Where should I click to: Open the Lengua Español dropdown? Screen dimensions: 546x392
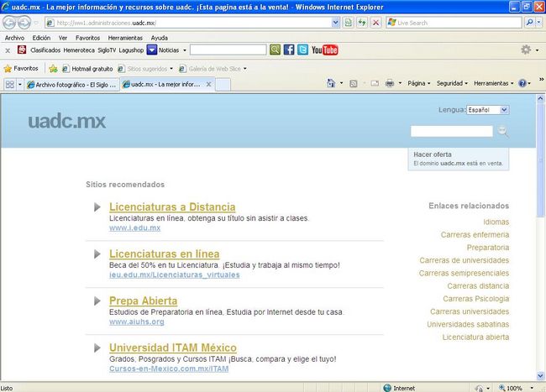pyautogui.click(x=488, y=110)
